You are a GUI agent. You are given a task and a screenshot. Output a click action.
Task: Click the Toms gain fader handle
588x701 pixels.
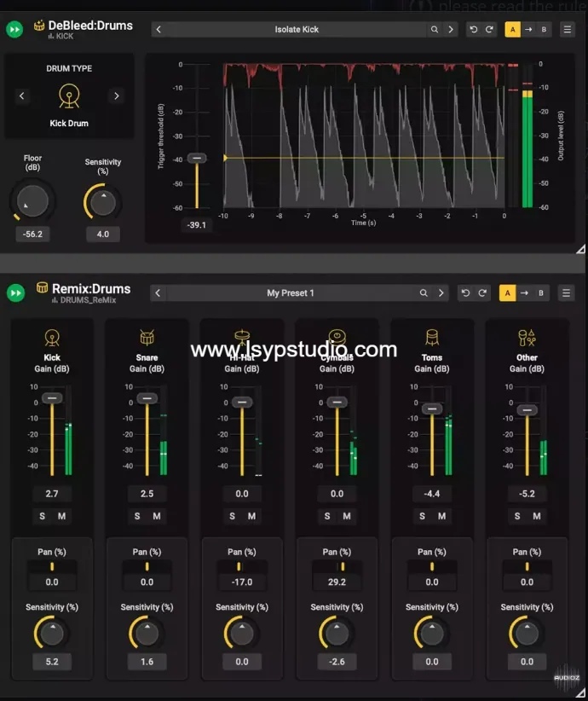click(x=432, y=408)
